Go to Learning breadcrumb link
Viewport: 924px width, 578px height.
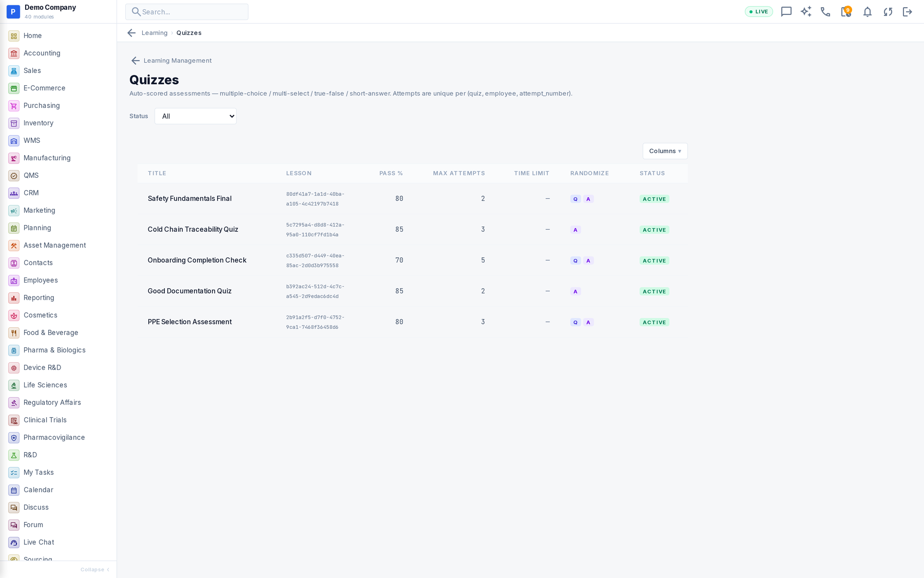point(155,33)
